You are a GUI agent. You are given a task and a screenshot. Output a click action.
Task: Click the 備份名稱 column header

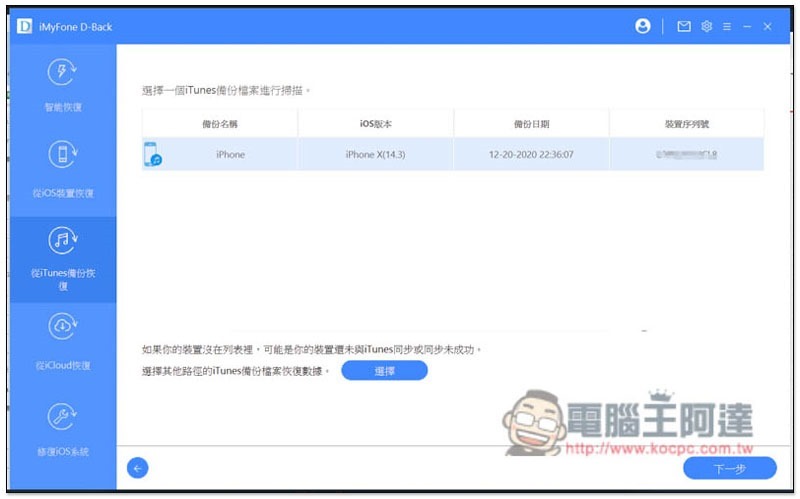pyautogui.click(x=220, y=123)
